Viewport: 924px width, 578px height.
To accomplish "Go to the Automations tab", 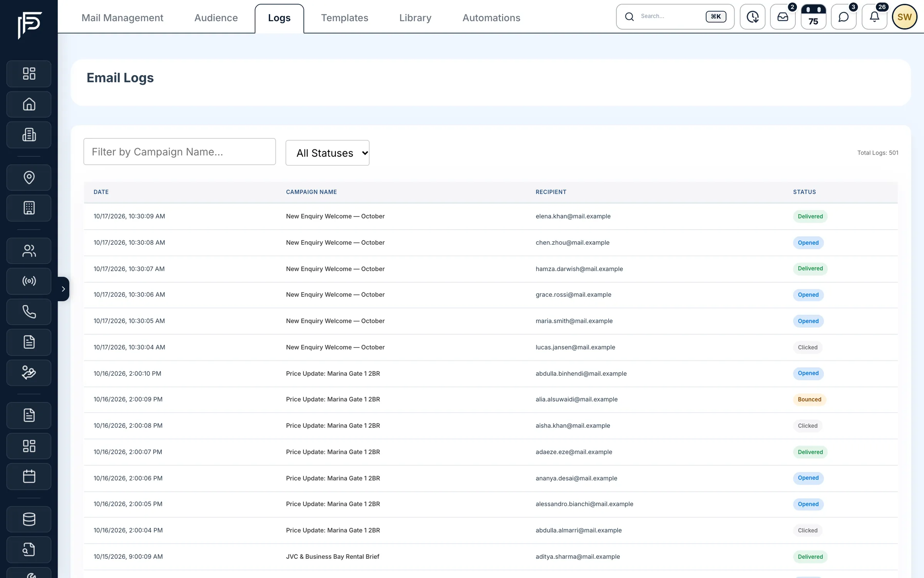I will tap(491, 18).
